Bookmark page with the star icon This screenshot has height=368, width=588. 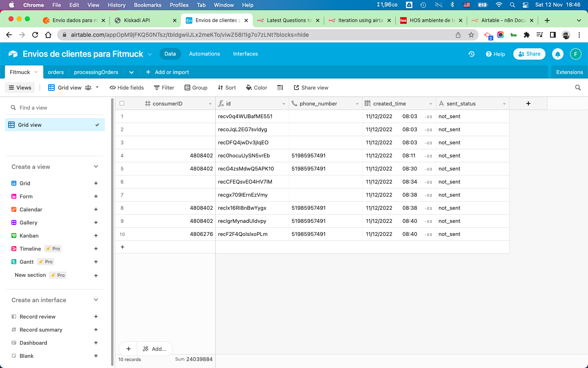pyautogui.click(x=471, y=35)
